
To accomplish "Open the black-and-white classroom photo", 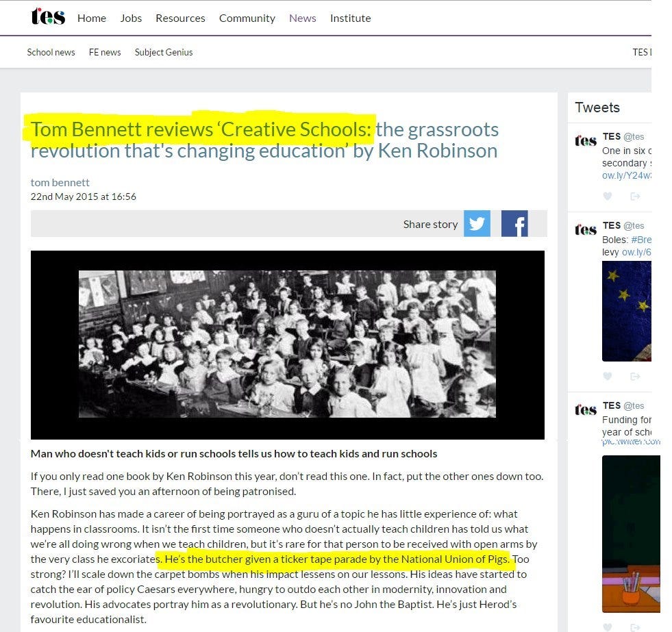I will coord(288,344).
